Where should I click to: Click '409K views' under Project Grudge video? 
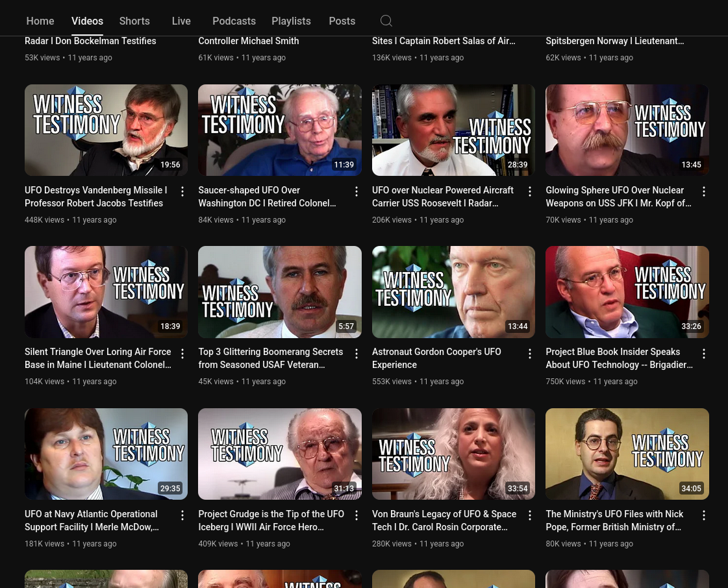218,543
